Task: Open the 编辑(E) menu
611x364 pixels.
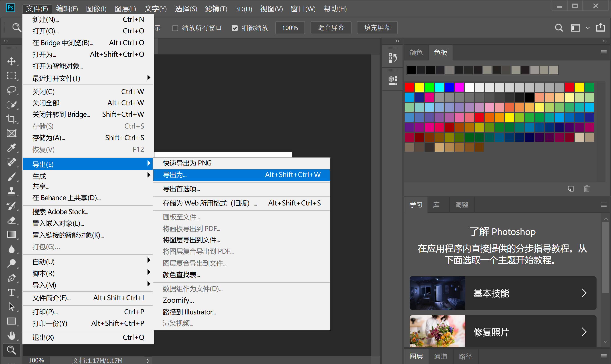Action: [67, 9]
